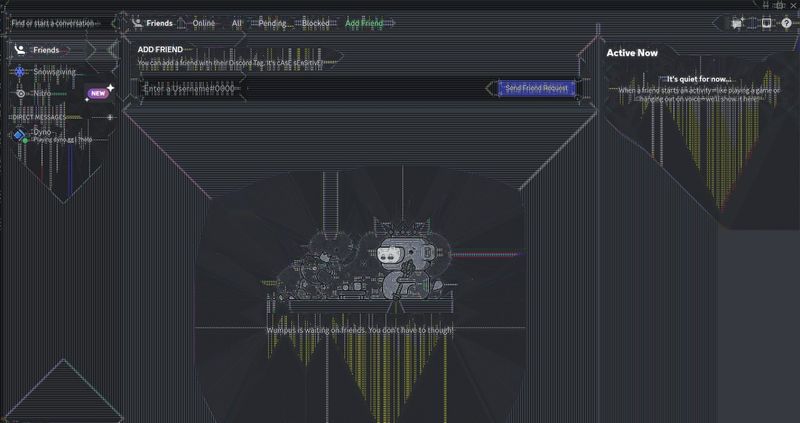Screen dimensions: 800x423
Task: Open the Blocked tab
Action: pos(316,23)
